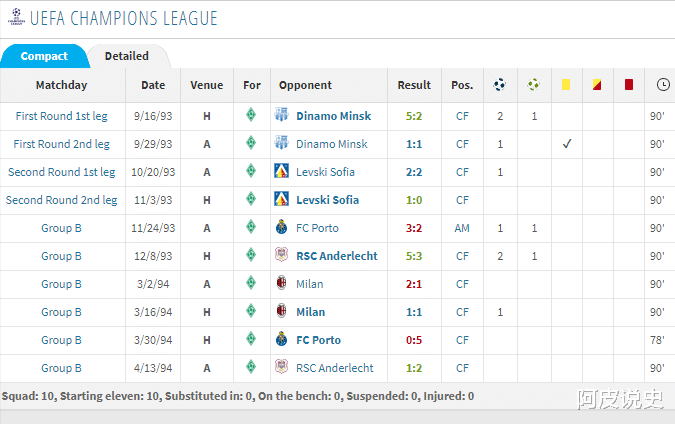Click the Werder Bremen crest in first row
The width and height of the screenshot is (675, 424).
(251, 116)
